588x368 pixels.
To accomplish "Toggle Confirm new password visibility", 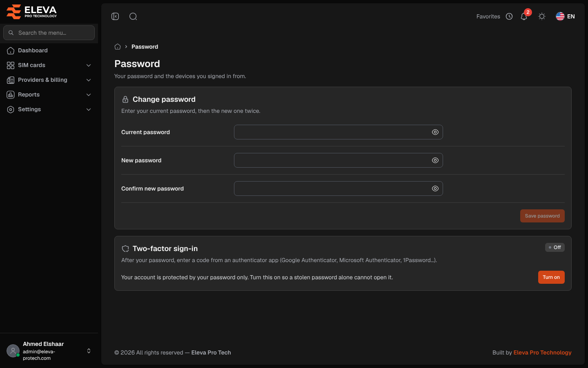I will [x=435, y=188].
